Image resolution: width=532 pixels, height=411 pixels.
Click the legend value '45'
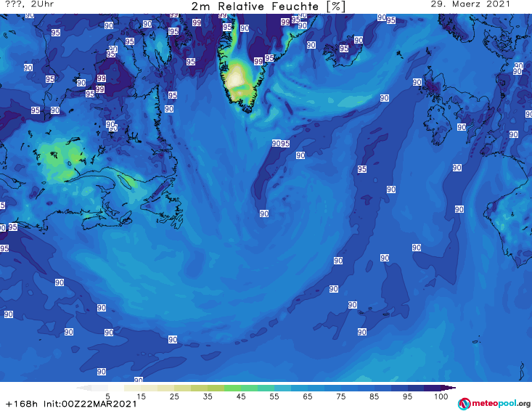pyautogui.click(x=241, y=396)
